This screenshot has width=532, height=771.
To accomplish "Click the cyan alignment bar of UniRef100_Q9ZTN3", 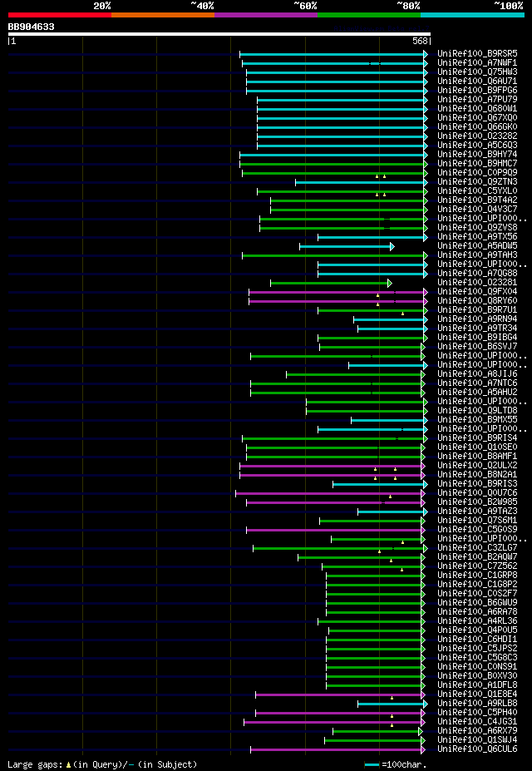I will (x=360, y=182).
